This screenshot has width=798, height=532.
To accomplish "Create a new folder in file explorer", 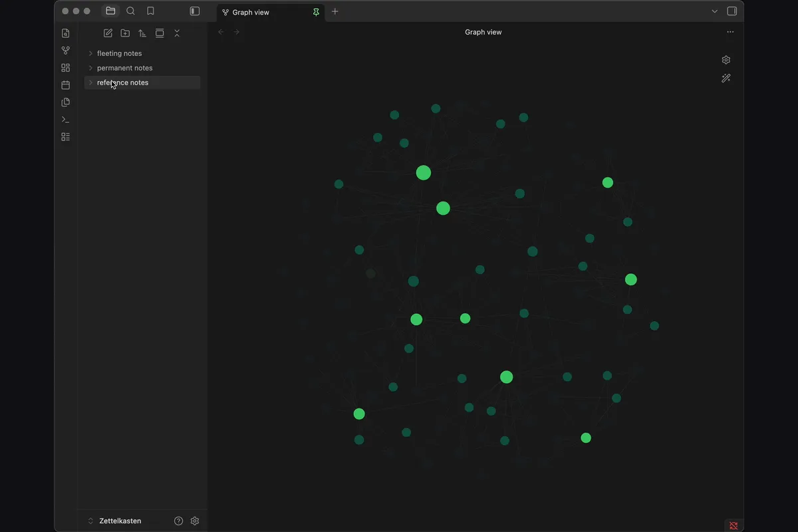I will coord(125,33).
